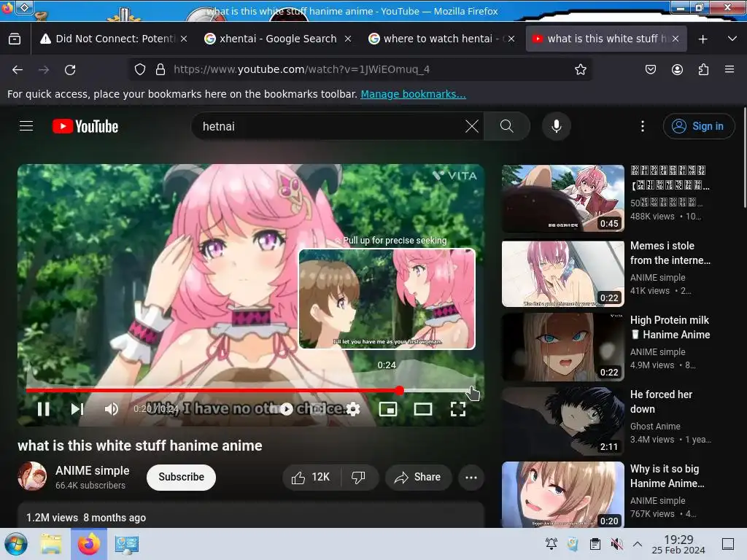
Task: Open Firefox View recent browsing icon
Action: (15, 39)
